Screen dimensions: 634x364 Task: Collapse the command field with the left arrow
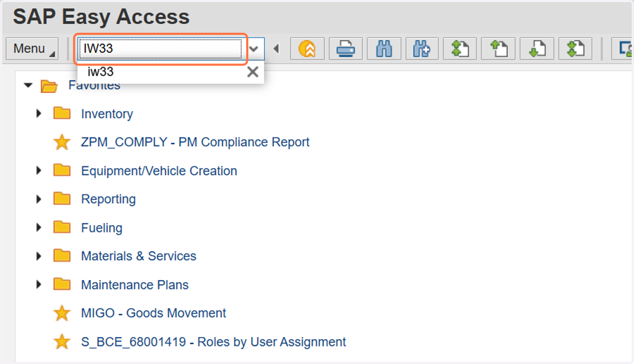point(276,49)
